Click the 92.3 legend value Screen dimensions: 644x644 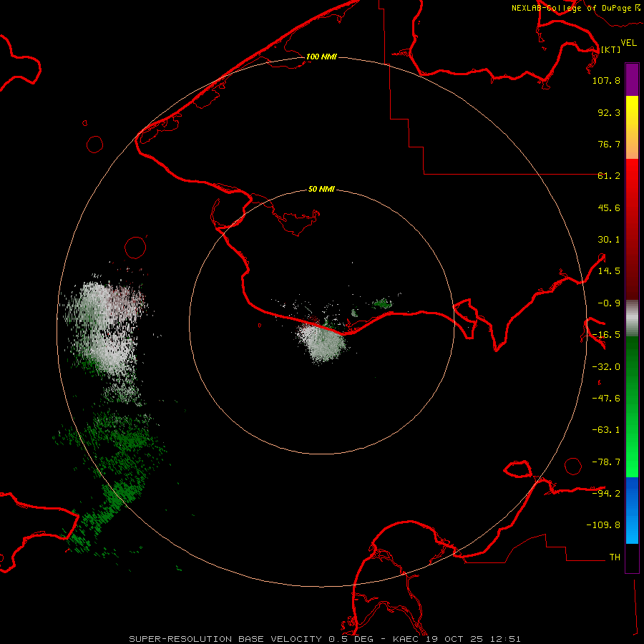coord(609,112)
